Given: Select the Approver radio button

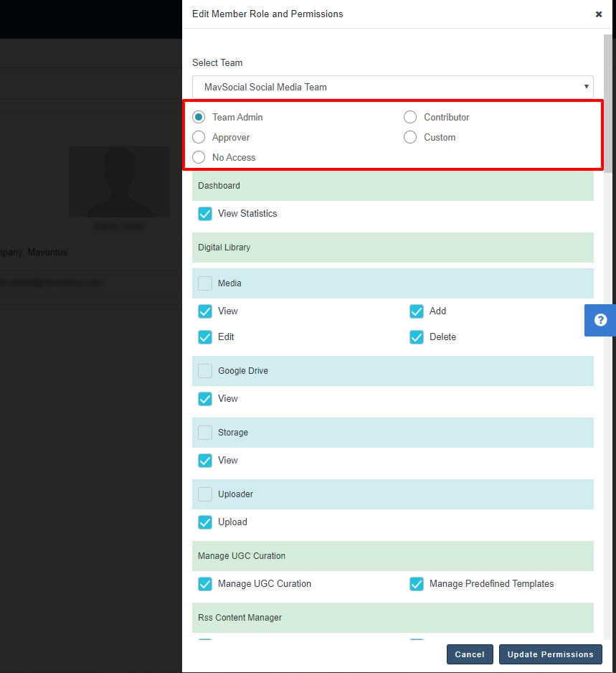Looking at the screenshot, I should pyautogui.click(x=199, y=137).
